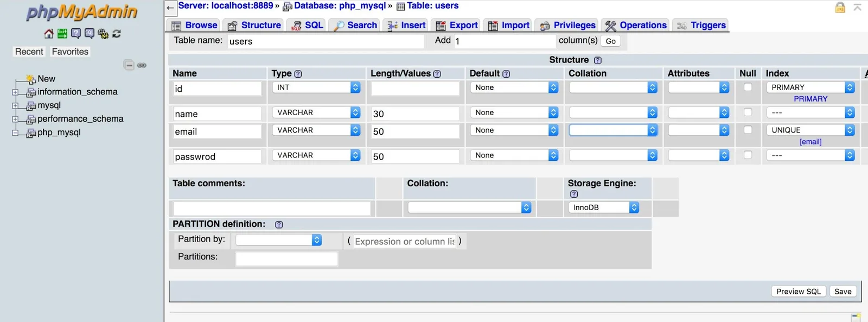868x322 pixels.
Task: Show Favorites tables list
Action: [70, 52]
